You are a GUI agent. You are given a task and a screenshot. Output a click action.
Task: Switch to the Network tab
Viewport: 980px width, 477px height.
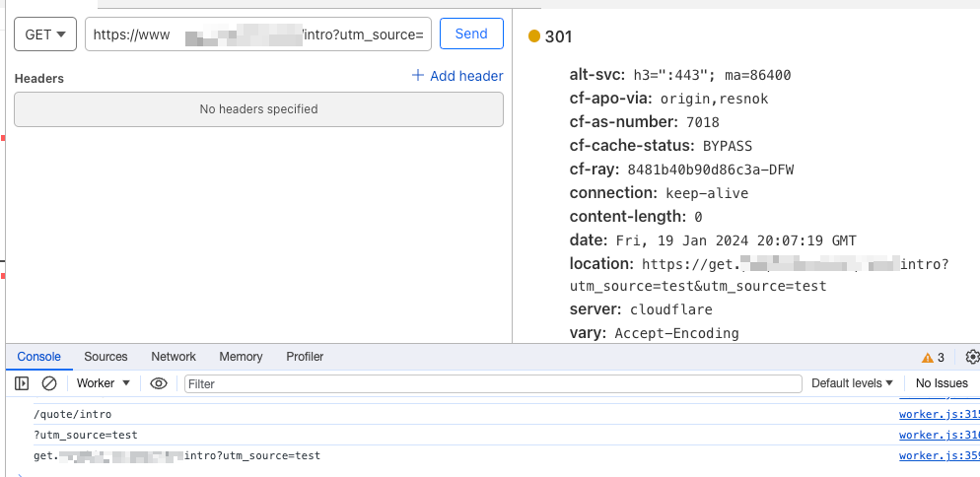click(x=174, y=357)
